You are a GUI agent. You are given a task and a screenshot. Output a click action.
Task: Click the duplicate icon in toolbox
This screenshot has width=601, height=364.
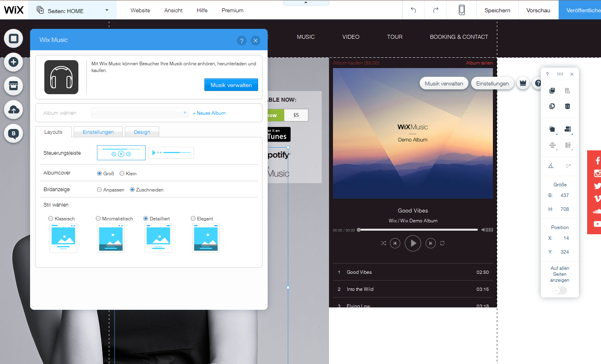pyautogui.click(x=552, y=106)
